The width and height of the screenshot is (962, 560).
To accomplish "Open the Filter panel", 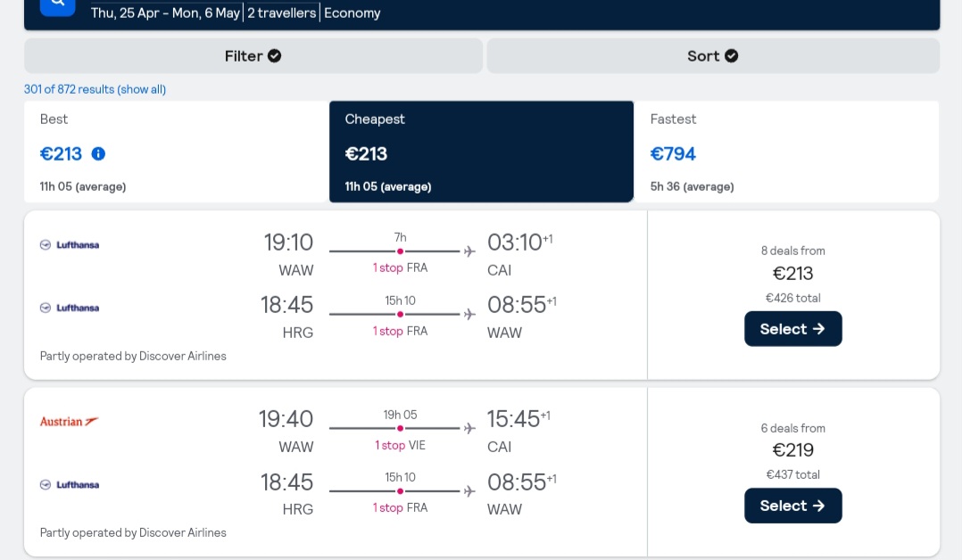I will click(x=253, y=56).
